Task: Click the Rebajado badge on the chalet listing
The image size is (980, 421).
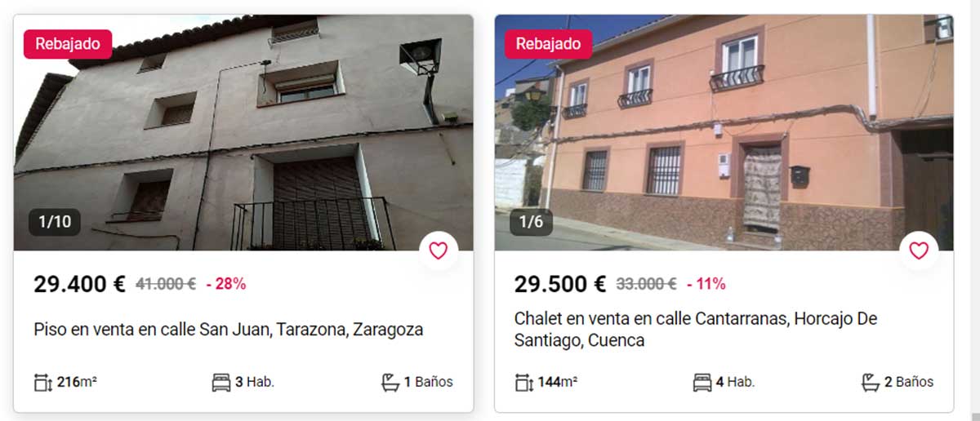Action: pos(548,44)
